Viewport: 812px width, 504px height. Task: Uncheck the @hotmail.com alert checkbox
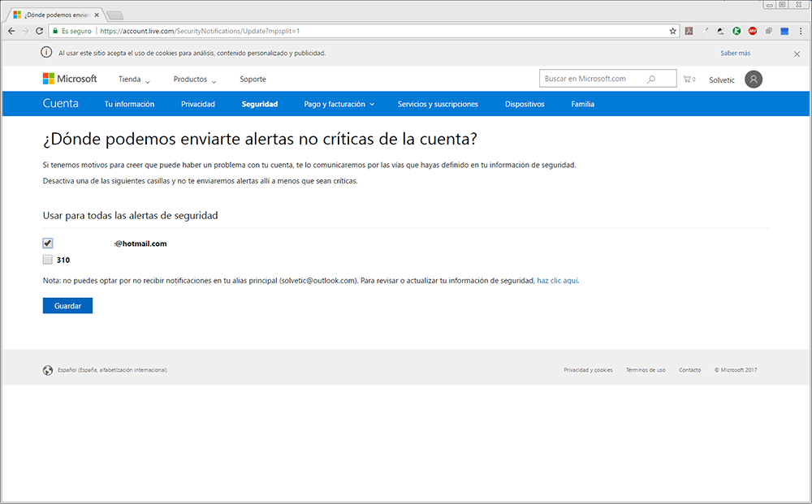click(48, 243)
